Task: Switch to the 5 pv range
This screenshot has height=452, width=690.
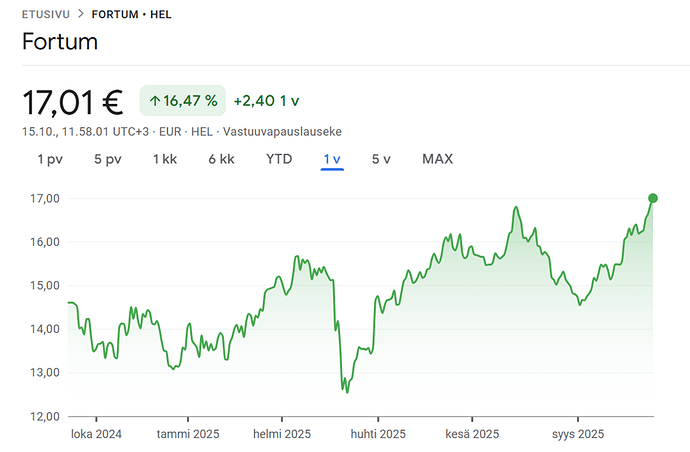Action: (x=107, y=159)
